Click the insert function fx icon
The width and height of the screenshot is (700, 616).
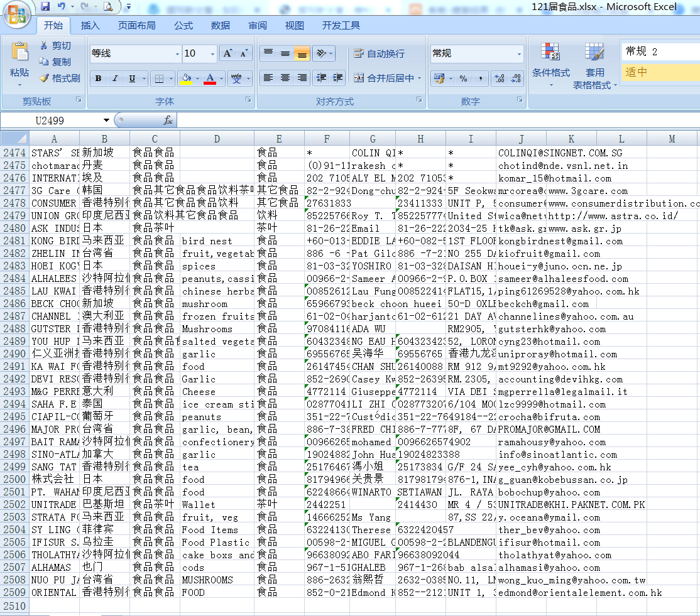coord(168,120)
